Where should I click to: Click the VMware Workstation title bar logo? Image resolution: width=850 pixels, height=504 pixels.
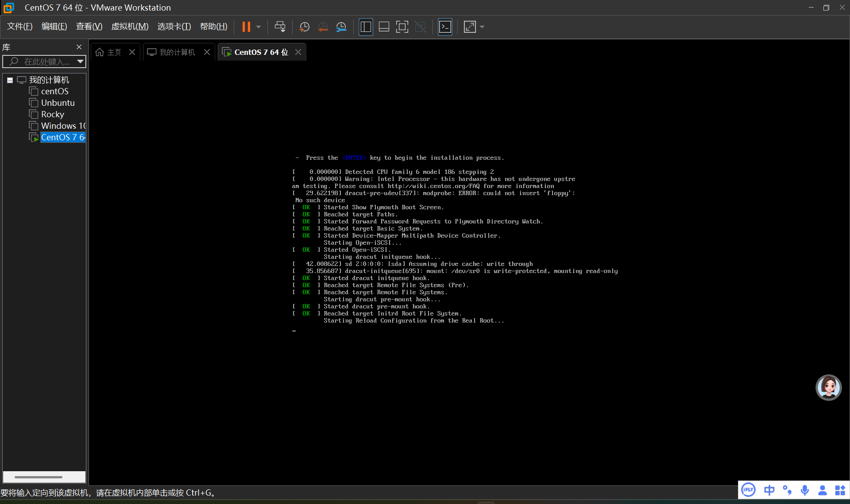click(9, 8)
